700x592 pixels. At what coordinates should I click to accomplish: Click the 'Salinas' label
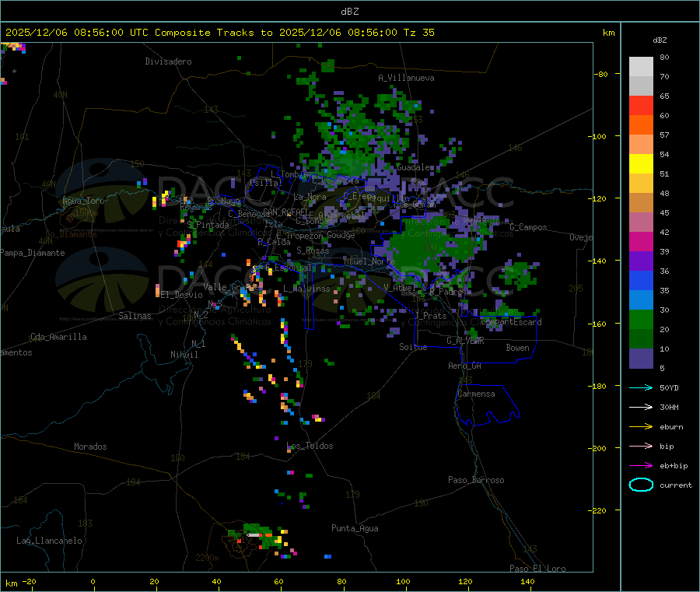pyautogui.click(x=135, y=316)
